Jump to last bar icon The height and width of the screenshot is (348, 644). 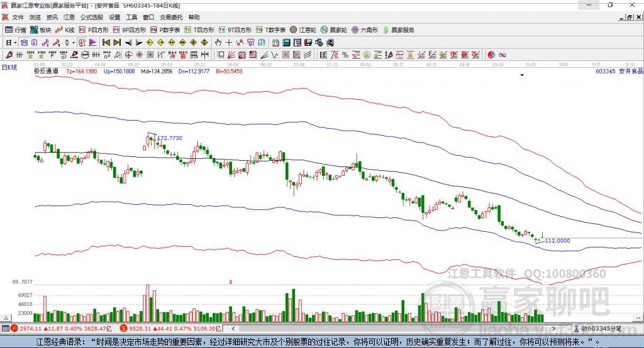117,43
